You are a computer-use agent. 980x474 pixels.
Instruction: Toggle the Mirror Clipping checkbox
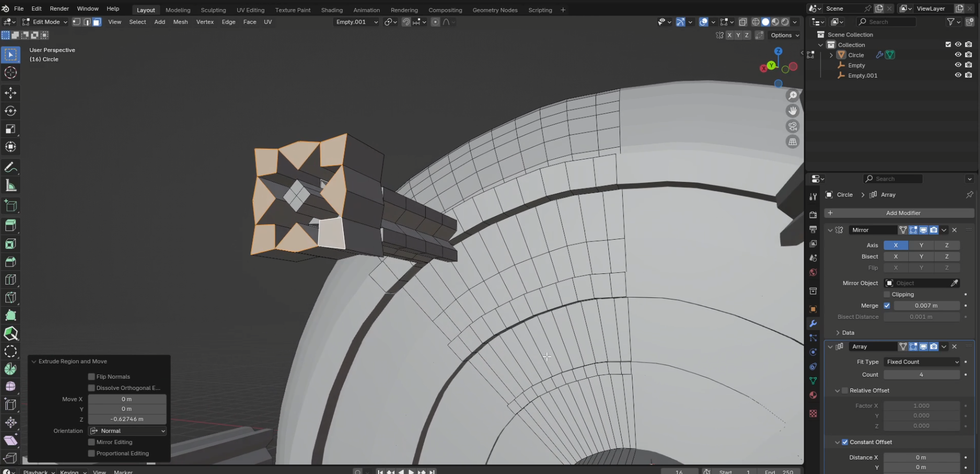point(887,294)
